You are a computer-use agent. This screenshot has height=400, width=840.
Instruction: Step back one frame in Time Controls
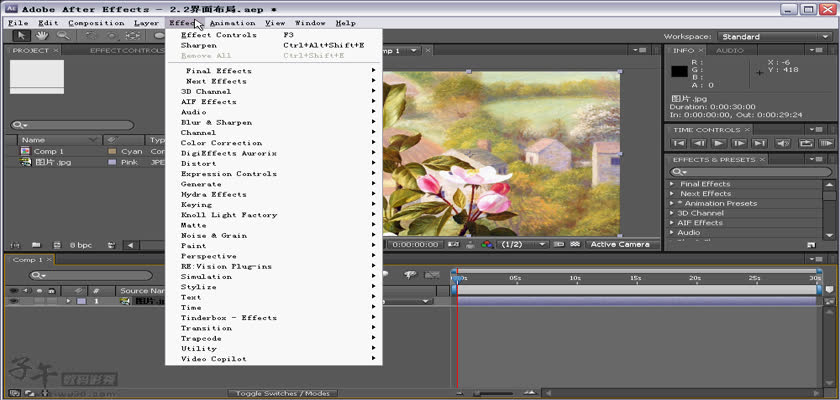pos(699,143)
